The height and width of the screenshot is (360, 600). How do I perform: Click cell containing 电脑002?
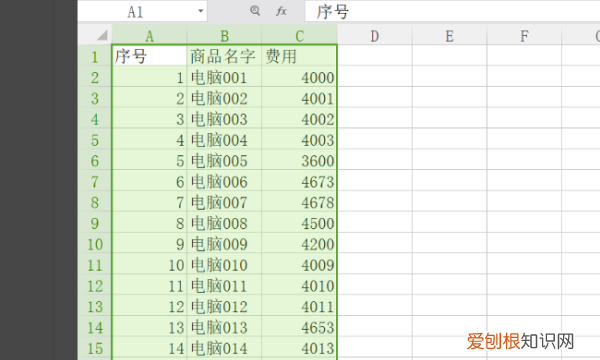coord(224,98)
